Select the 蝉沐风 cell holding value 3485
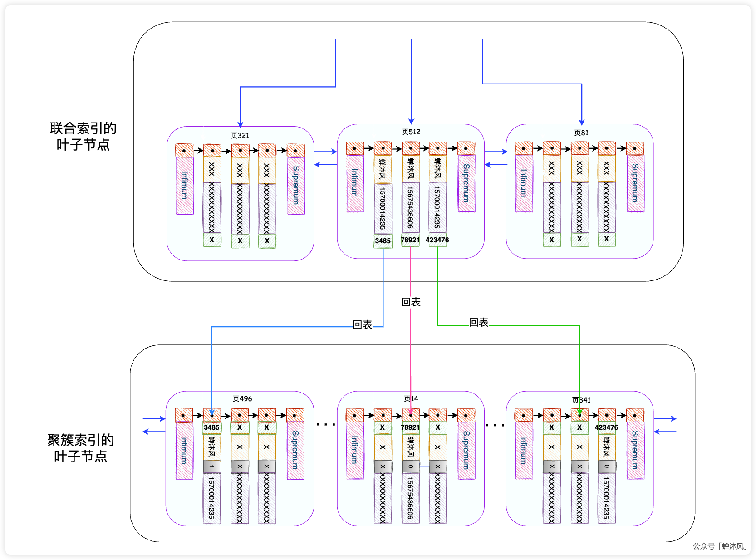This screenshot has width=756, height=560. point(383,170)
